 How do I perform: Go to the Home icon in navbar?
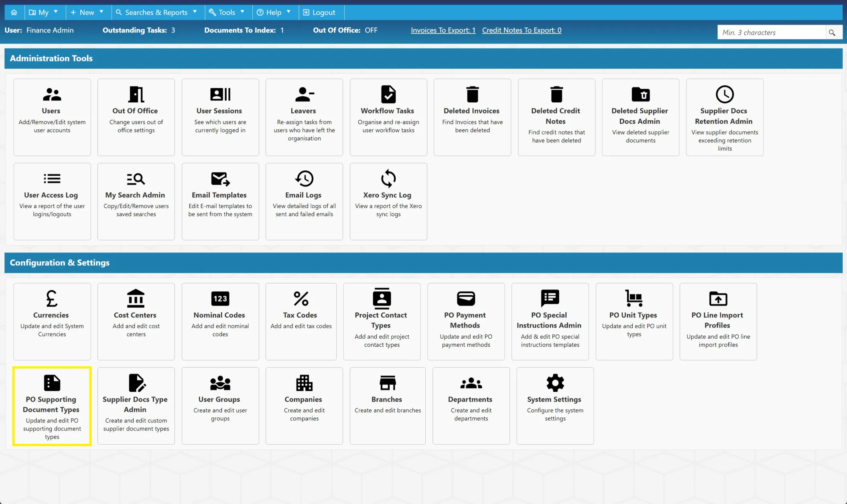pyautogui.click(x=14, y=12)
